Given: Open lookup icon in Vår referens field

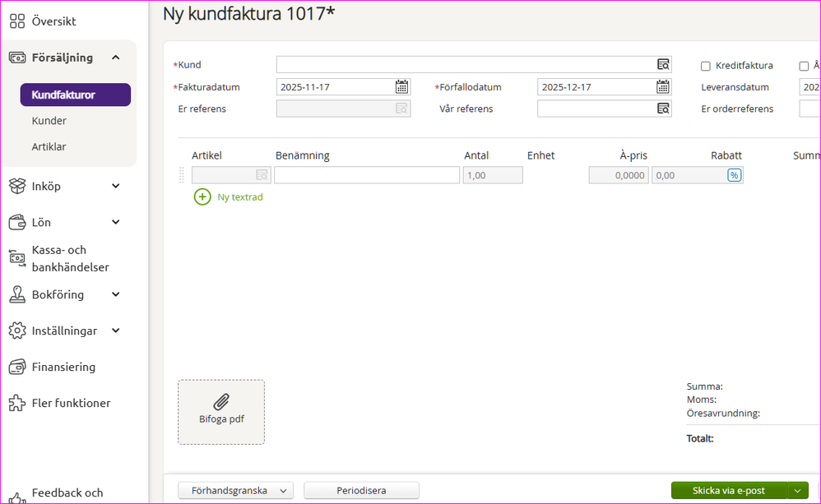Looking at the screenshot, I should (x=663, y=109).
